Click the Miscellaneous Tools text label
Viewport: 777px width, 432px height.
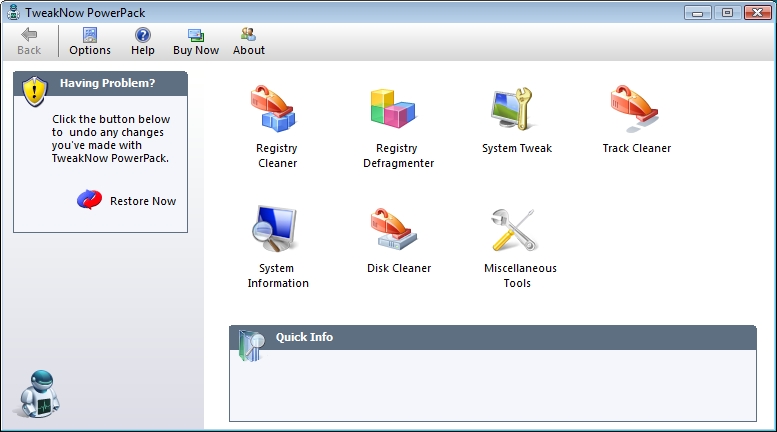[x=520, y=275]
